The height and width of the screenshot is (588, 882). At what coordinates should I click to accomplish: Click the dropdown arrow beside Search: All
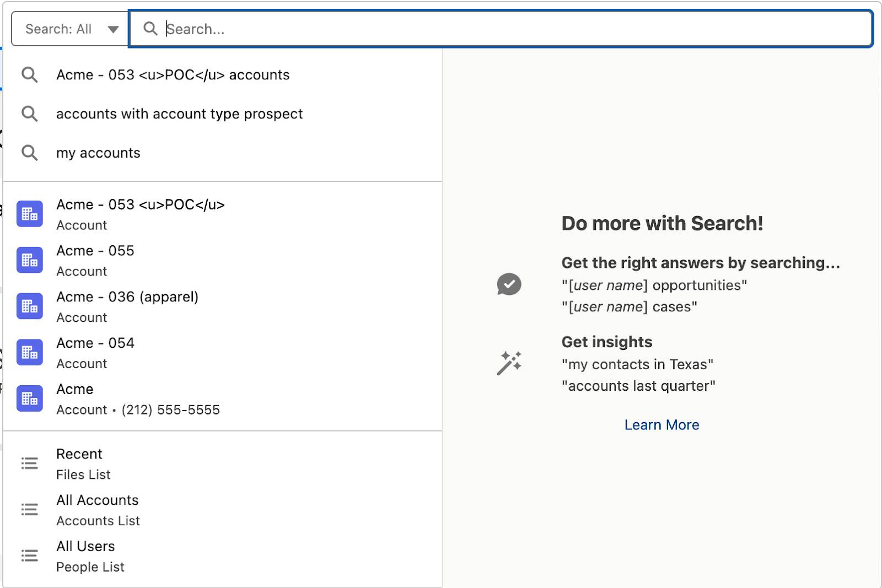pyautogui.click(x=113, y=29)
